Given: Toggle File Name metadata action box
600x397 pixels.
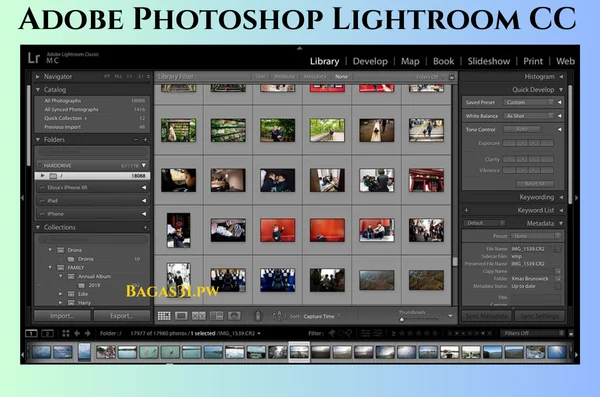Looking at the screenshot, I should [x=558, y=249].
